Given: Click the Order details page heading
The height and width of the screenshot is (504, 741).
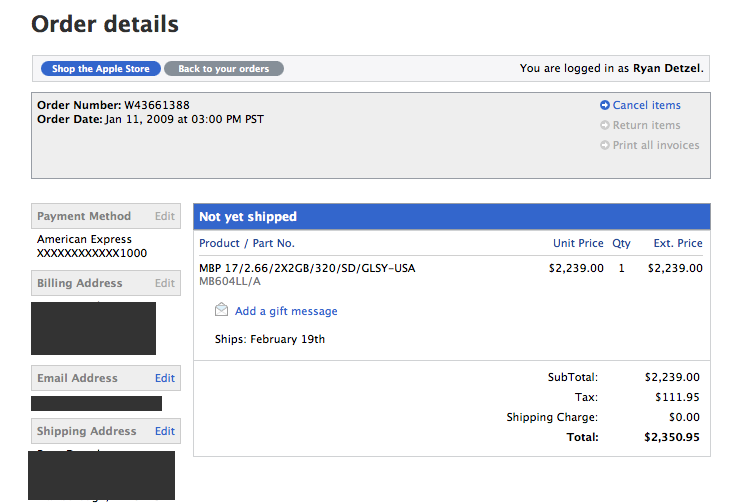Looking at the screenshot, I should (105, 24).
